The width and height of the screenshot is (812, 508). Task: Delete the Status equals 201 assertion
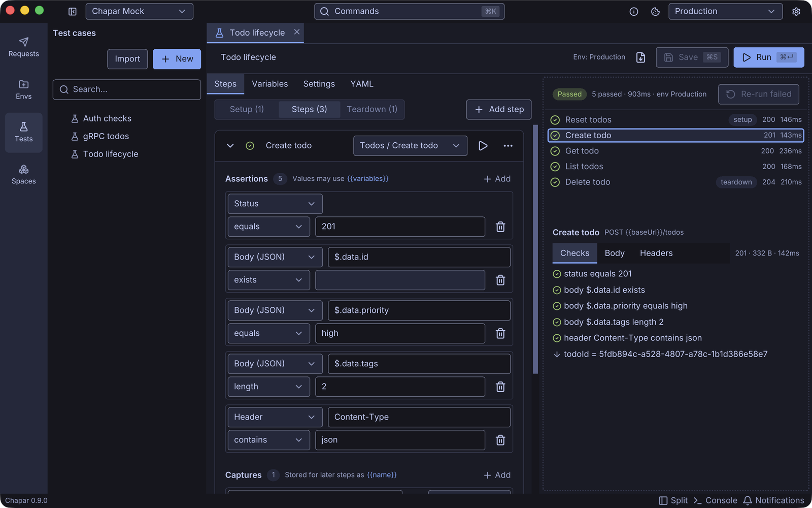pos(500,227)
